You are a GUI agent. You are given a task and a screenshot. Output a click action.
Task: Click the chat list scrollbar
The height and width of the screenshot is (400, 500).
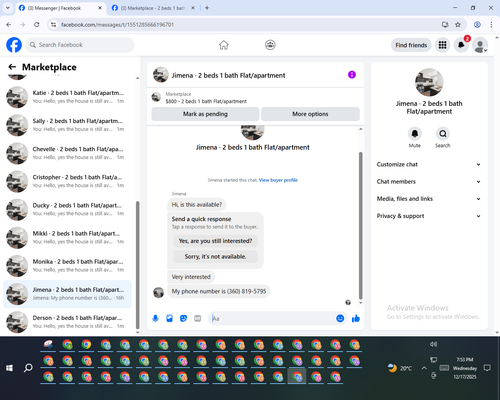[x=138, y=265]
